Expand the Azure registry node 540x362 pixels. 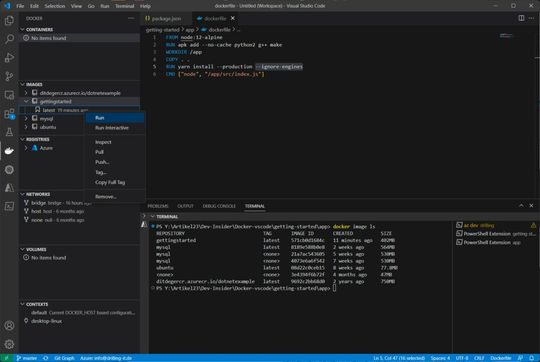click(26, 148)
